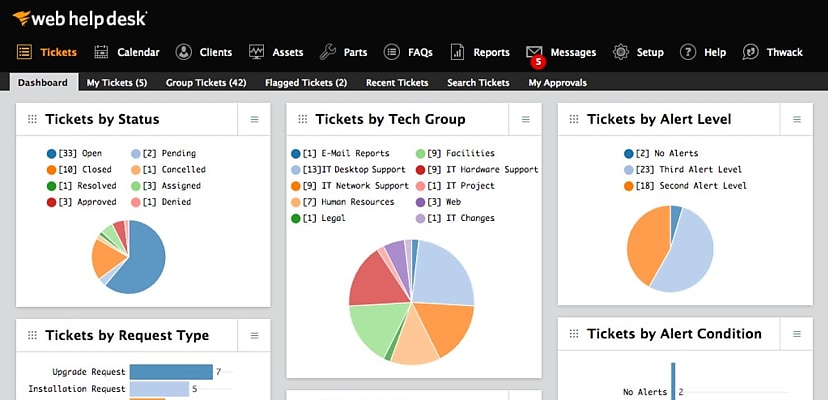Grab the Tickets by Alert Level drag handle
Viewport: 828px width, 400px height.
tap(574, 119)
